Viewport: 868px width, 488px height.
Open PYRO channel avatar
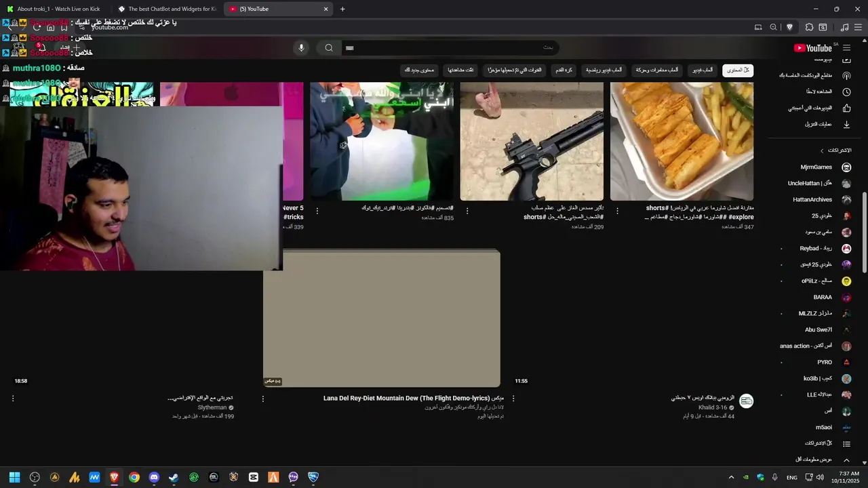tap(846, 362)
